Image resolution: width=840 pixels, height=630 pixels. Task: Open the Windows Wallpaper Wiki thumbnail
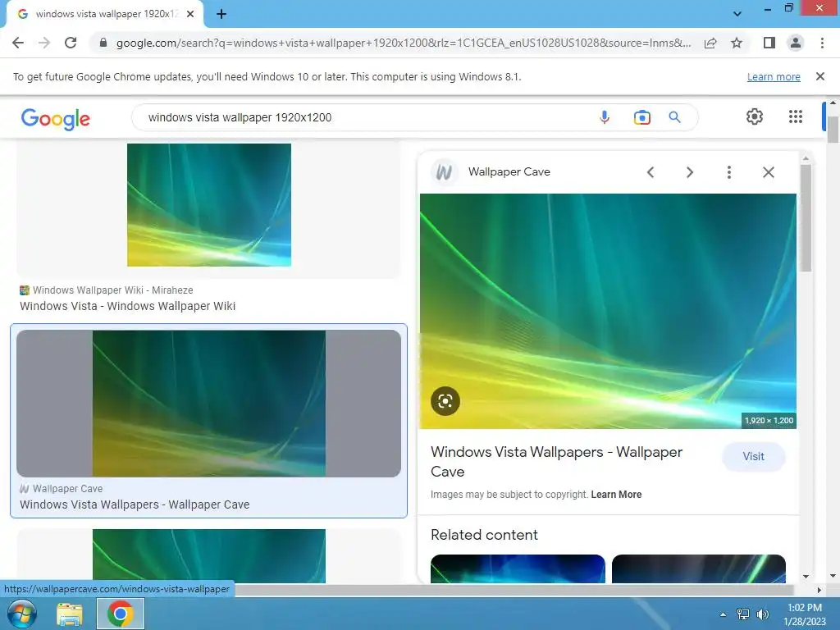pos(209,204)
